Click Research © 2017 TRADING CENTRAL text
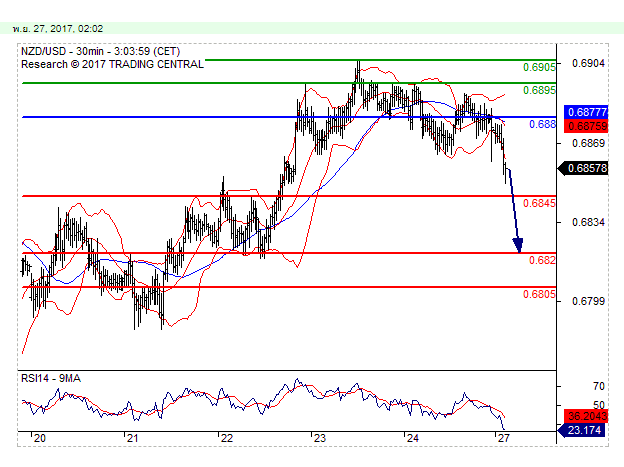Screen dimensions: 624x467 pyautogui.click(x=112, y=64)
